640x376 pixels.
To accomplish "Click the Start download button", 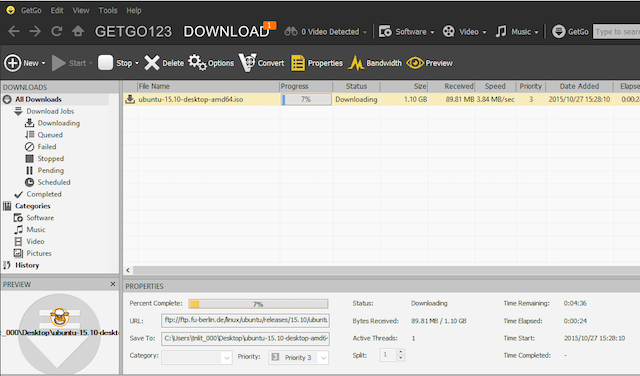I will 69,63.
